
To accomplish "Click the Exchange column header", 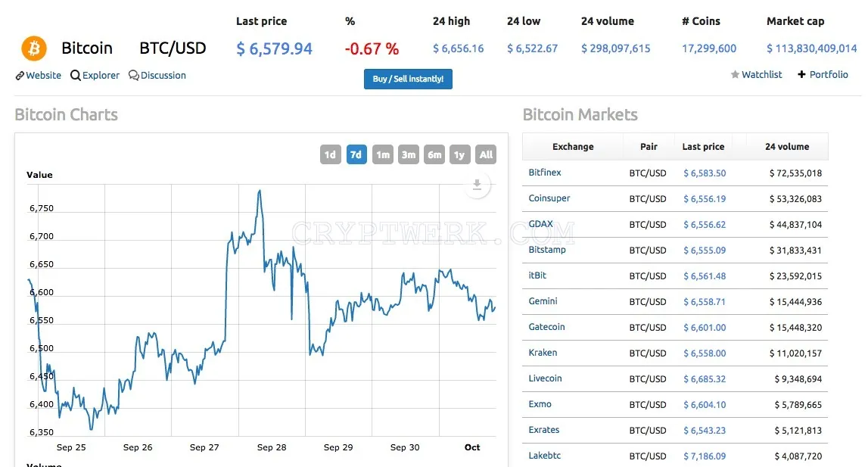I will coord(573,147).
